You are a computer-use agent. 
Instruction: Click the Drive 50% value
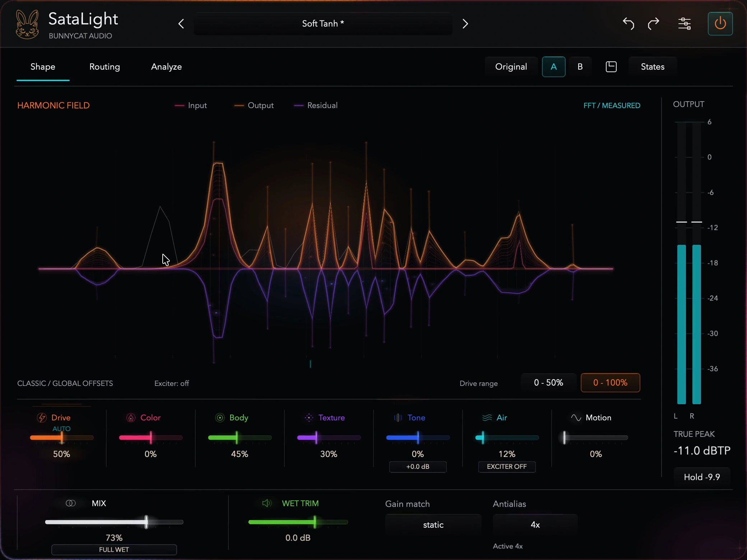[61, 454]
